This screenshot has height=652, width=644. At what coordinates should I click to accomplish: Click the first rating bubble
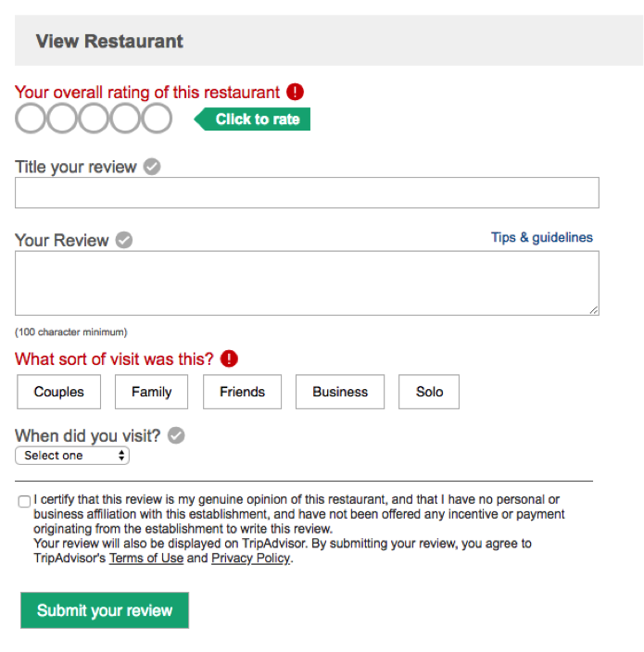[x=30, y=119]
